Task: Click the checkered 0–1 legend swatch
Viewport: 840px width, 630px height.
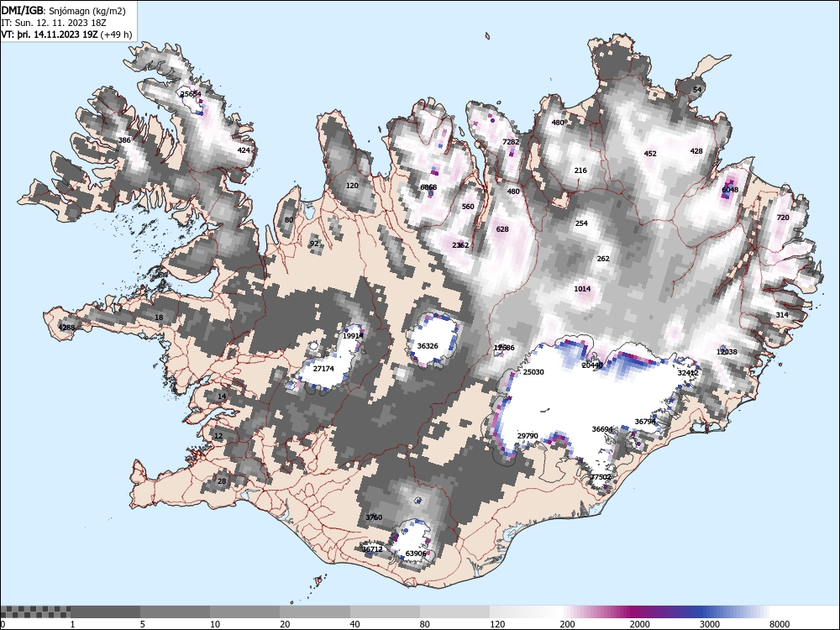Action: coord(35,612)
